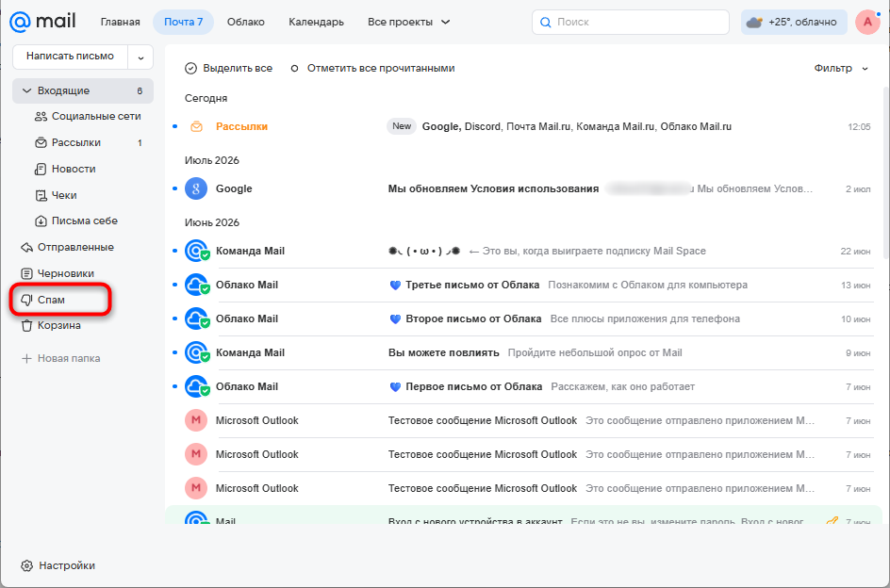This screenshot has width=890, height=588.
Task: Click the Черновики folder icon
Action: click(x=26, y=273)
